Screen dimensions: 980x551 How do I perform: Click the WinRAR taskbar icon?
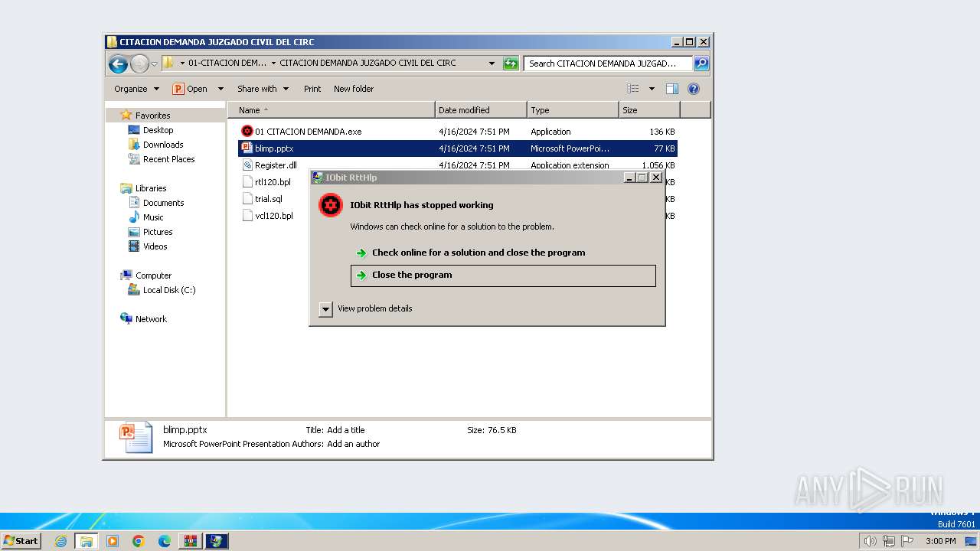[190, 541]
